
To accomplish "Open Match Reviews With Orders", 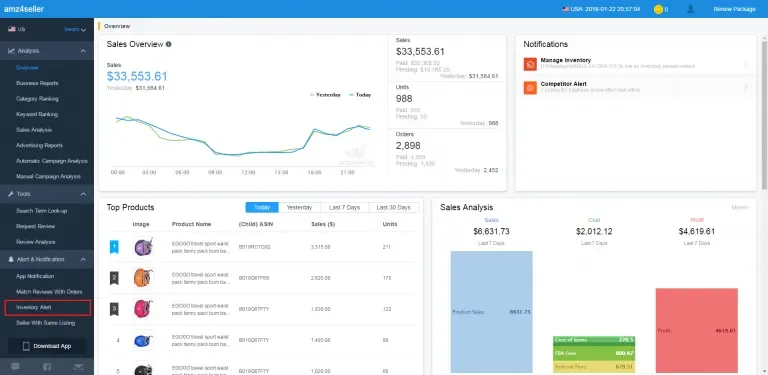I will point(49,292).
